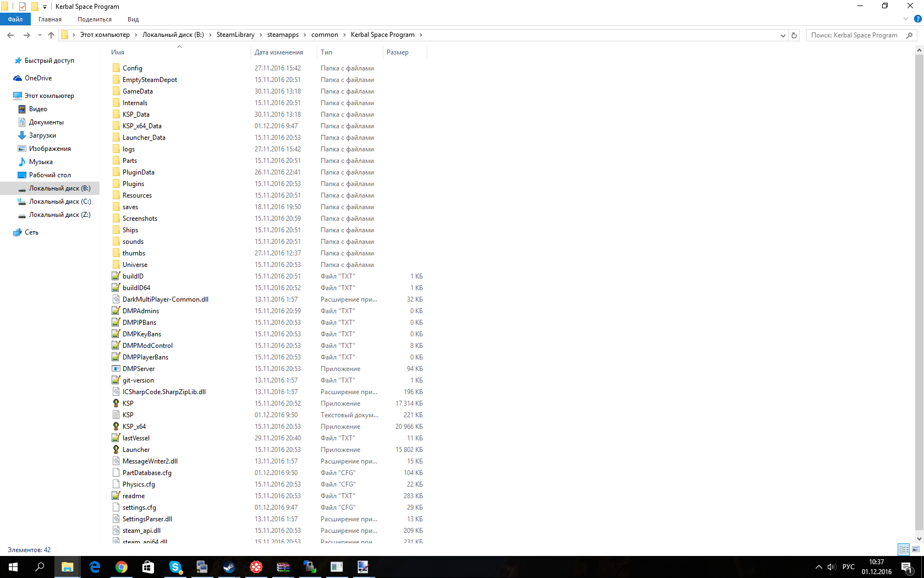Image resolution: width=924 pixels, height=578 pixels.
Task: Open the Windows Store taskbar icon
Action: [148, 567]
